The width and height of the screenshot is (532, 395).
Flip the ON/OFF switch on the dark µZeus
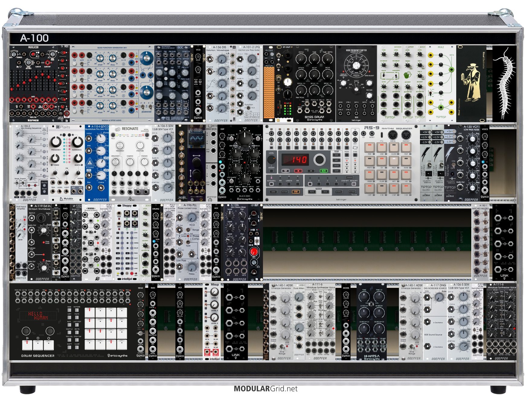tap(453, 164)
